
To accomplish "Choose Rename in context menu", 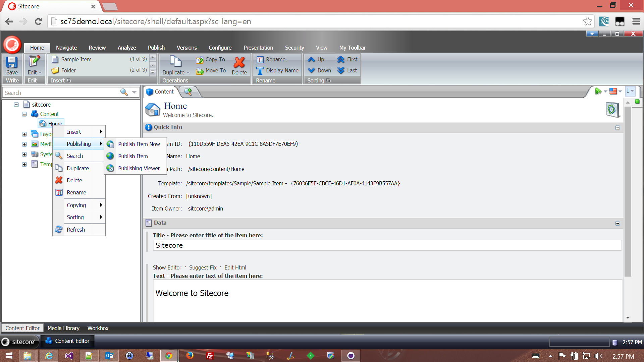I will tap(79, 192).
